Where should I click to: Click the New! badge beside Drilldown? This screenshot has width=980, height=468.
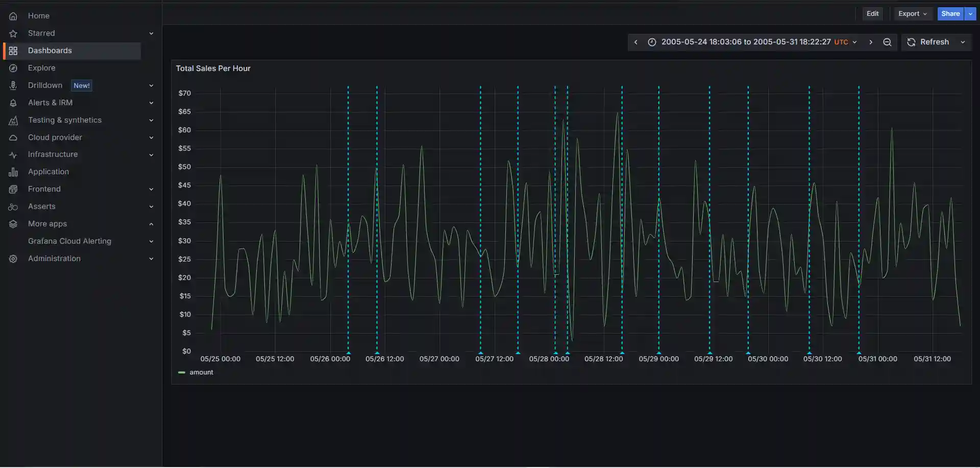(82, 85)
